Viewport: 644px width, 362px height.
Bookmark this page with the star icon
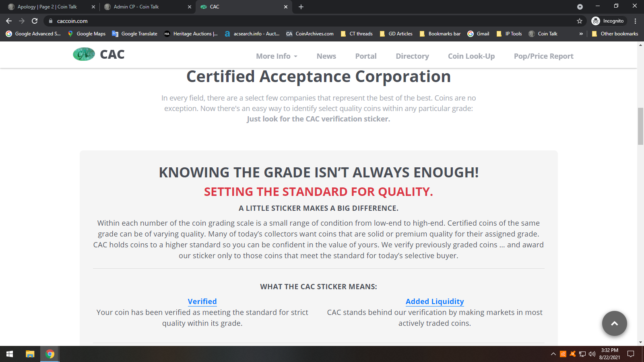[x=580, y=21]
